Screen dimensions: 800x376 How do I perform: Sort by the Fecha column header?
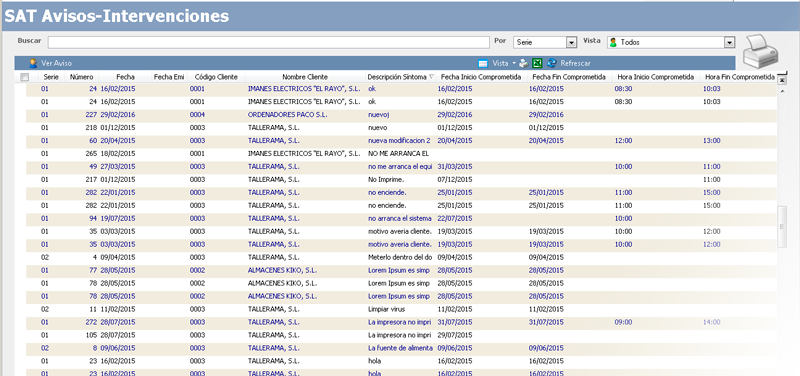click(x=125, y=77)
